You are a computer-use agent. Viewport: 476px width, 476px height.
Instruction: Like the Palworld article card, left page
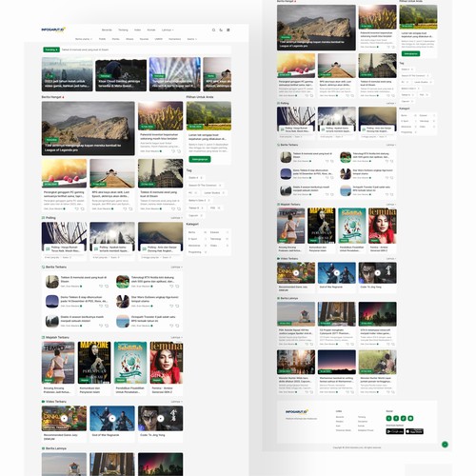coord(173,151)
